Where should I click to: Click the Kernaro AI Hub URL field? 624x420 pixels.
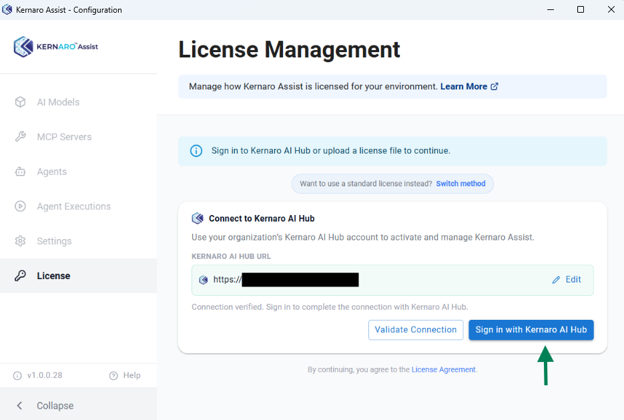coord(392,280)
